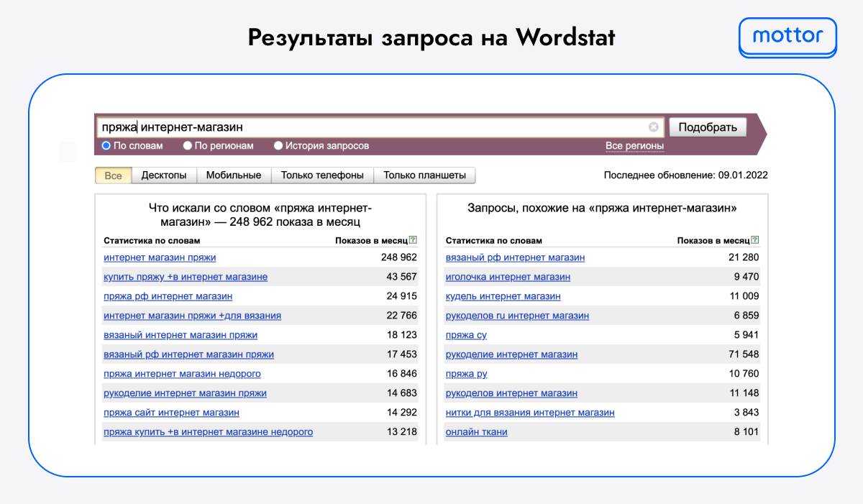Select the 'По словам' radio button
Image resolution: width=863 pixels, height=504 pixels.
pos(106,146)
